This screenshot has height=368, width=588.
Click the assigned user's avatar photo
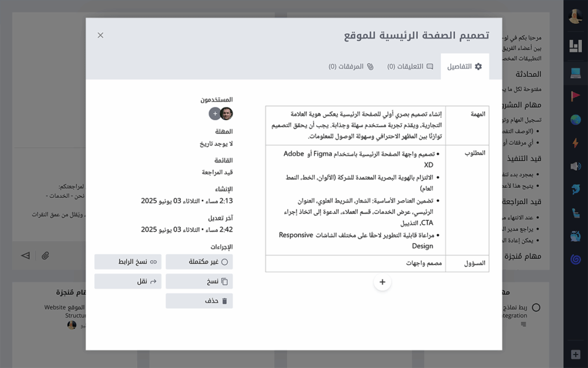226,113
